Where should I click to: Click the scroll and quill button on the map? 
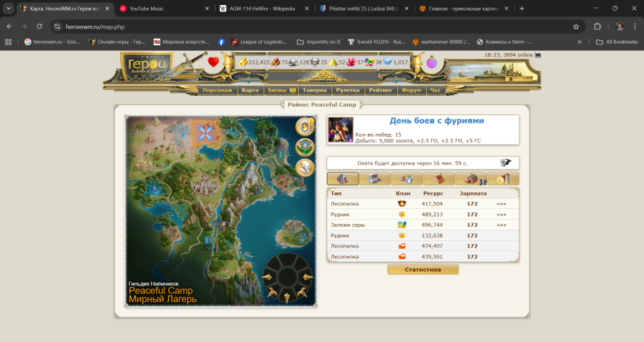point(305,168)
